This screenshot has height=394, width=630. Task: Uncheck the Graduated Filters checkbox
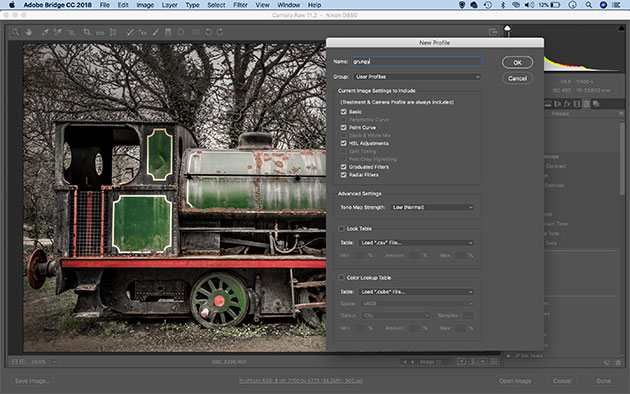pyautogui.click(x=344, y=167)
